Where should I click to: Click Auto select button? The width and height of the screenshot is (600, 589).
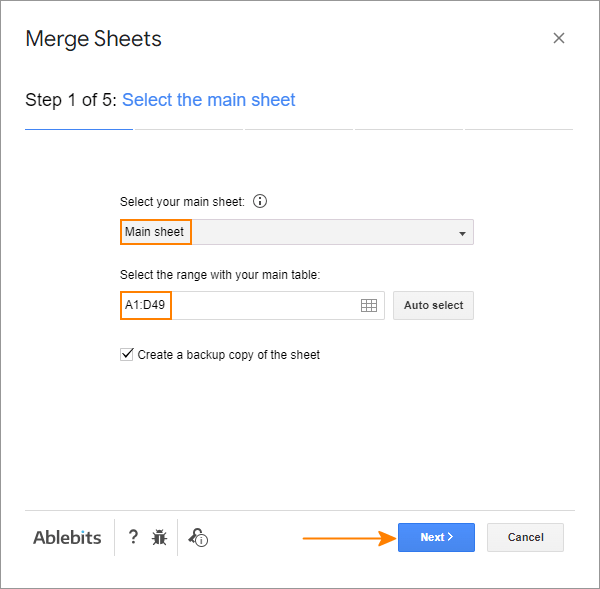433,305
